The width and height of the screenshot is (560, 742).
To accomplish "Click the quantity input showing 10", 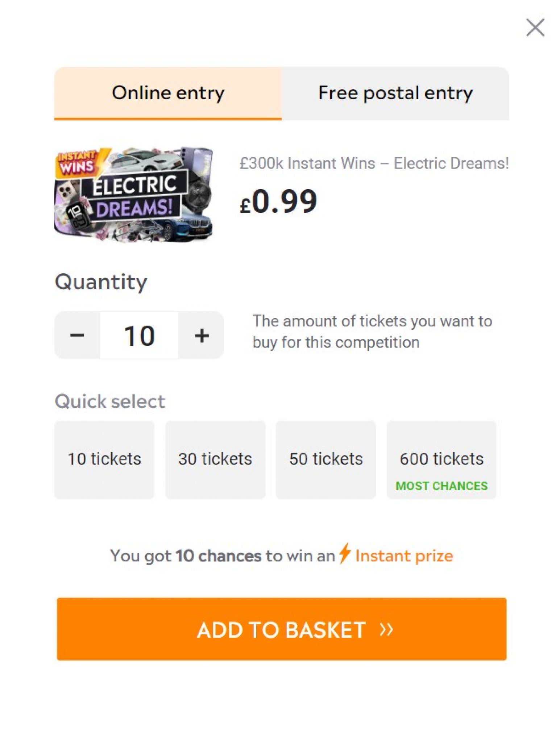I will point(139,334).
